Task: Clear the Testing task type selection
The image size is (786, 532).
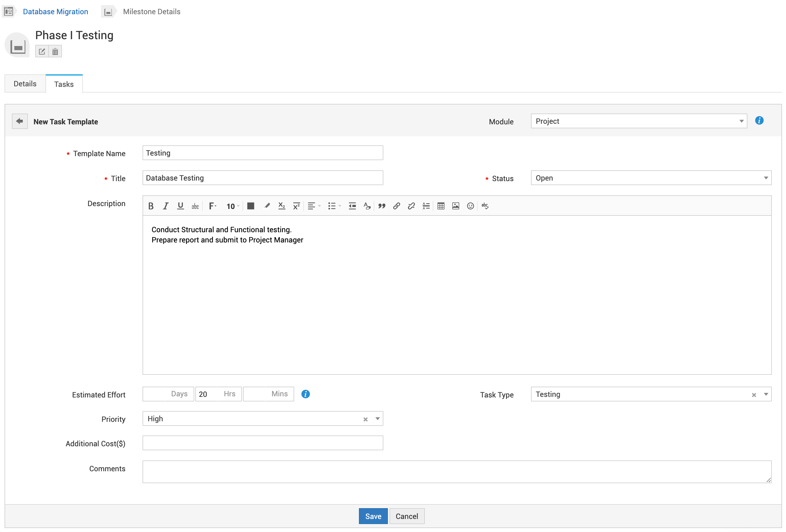Action: tap(754, 395)
